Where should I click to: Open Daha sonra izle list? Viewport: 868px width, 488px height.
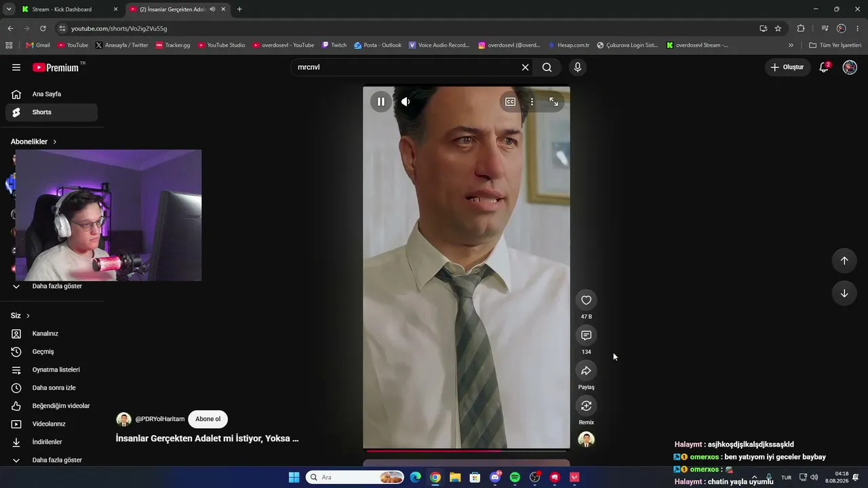[x=52, y=388]
